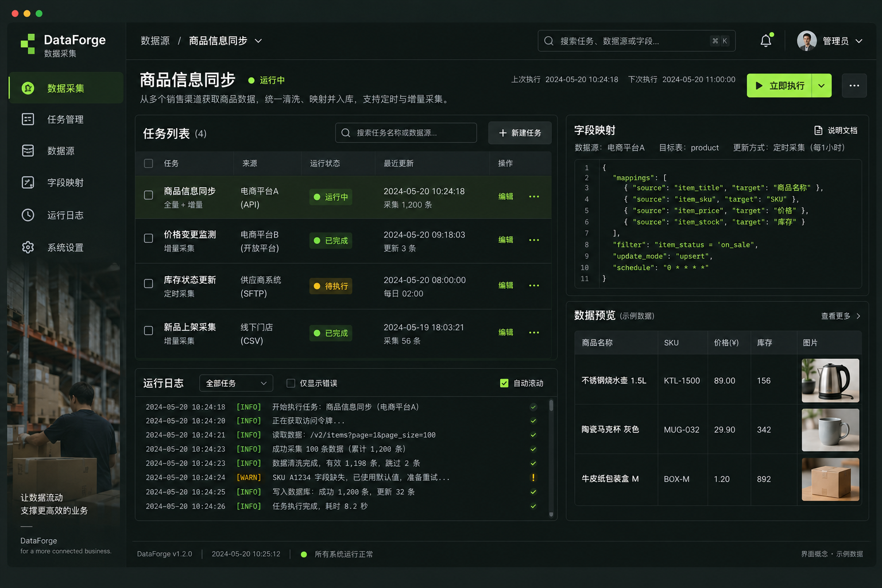Toggle select-all checkbox in task table header
Viewport: 882px width, 588px height.
(x=148, y=164)
